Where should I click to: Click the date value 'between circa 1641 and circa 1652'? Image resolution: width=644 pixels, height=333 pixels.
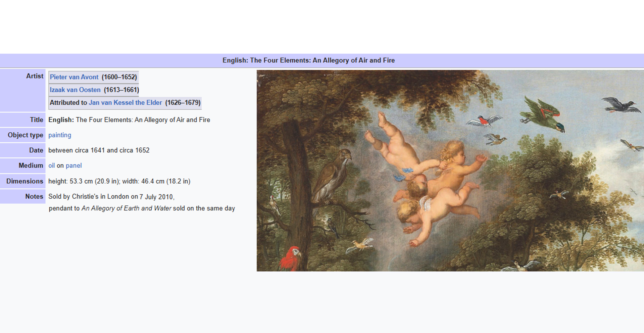(x=99, y=150)
